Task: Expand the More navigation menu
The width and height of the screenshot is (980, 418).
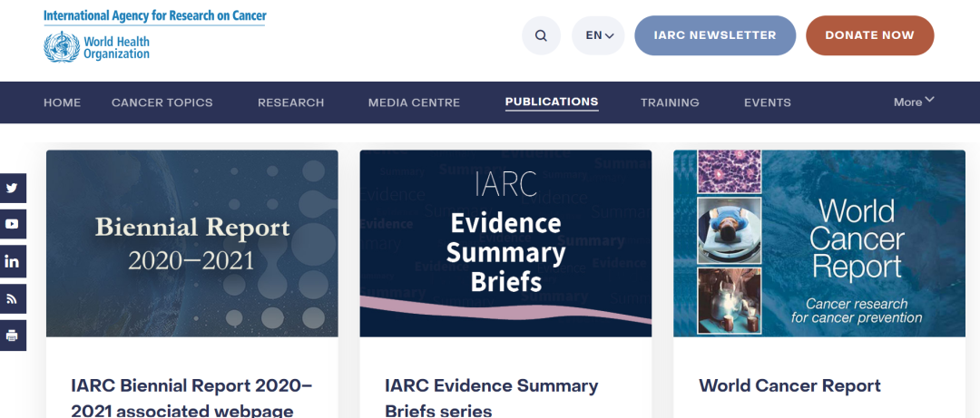Action: pos(913,102)
